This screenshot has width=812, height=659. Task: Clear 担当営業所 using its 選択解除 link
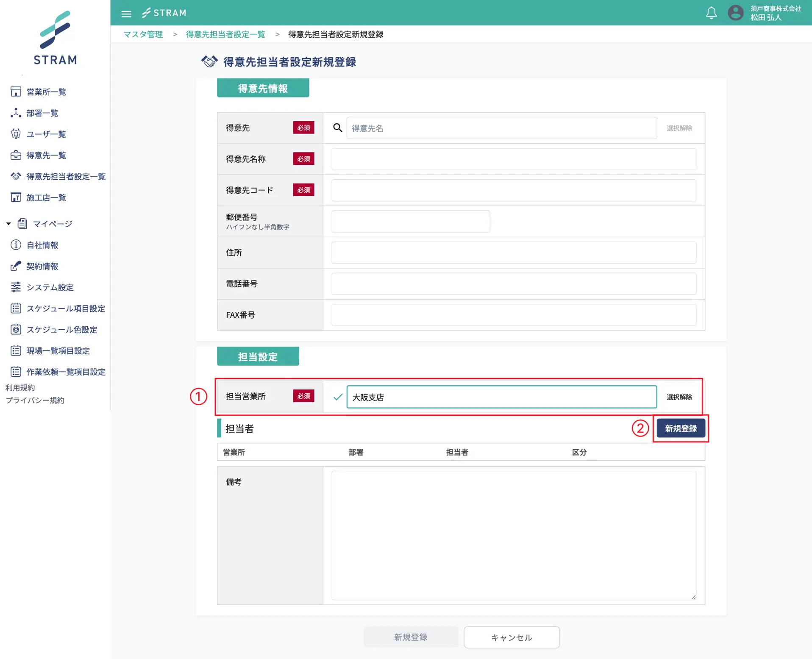pyautogui.click(x=679, y=397)
